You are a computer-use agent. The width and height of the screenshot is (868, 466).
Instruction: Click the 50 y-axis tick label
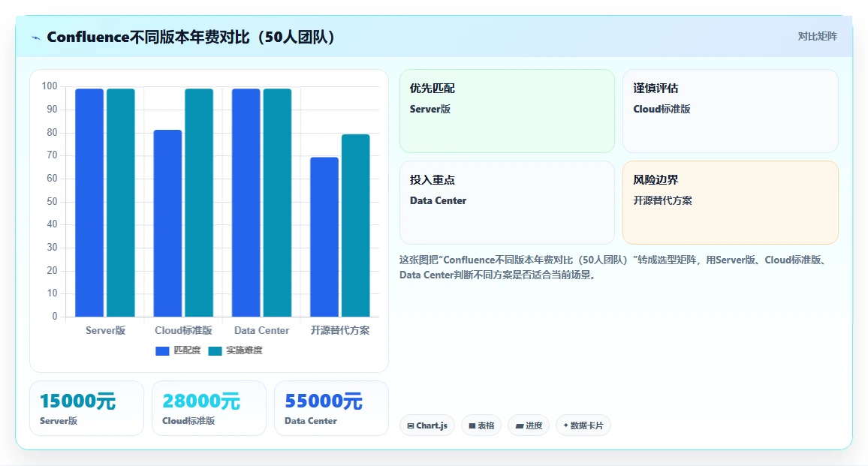tap(52, 201)
